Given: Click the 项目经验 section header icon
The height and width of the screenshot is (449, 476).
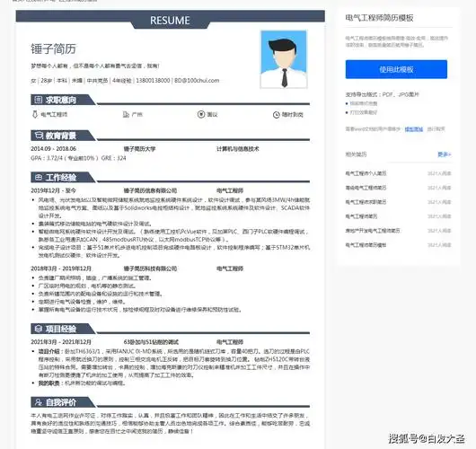Looking at the screenshot, I should (x=39, y=329).
